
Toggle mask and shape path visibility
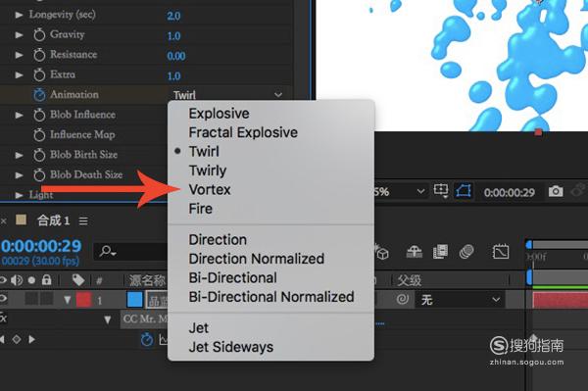pos(464,191)
